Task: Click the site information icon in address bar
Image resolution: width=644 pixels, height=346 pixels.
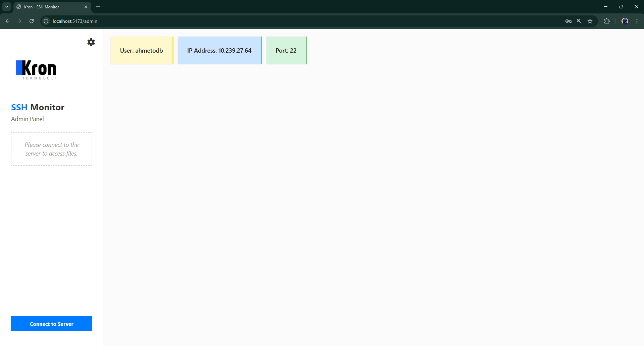Action: [x=46, y=21]
